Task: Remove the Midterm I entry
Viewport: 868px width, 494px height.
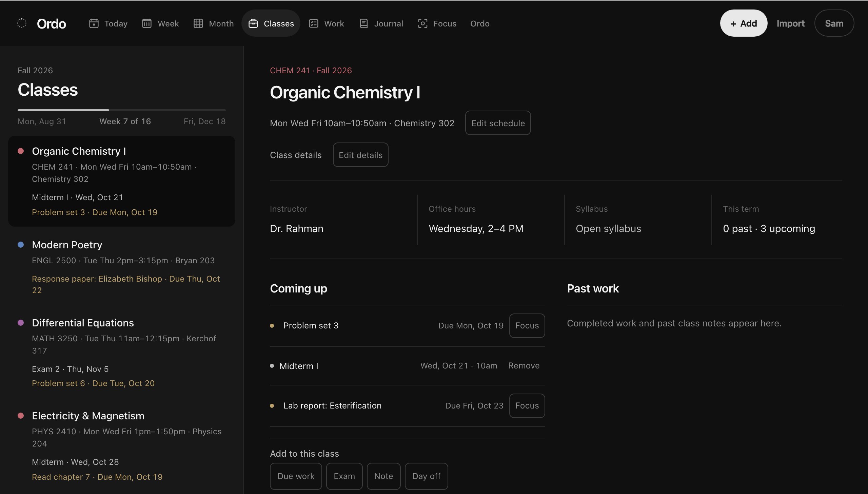Action: 524,365
